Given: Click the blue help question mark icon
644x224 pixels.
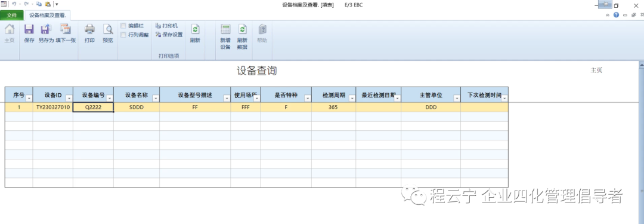Looking at the screenshot, I should point(616,15).
